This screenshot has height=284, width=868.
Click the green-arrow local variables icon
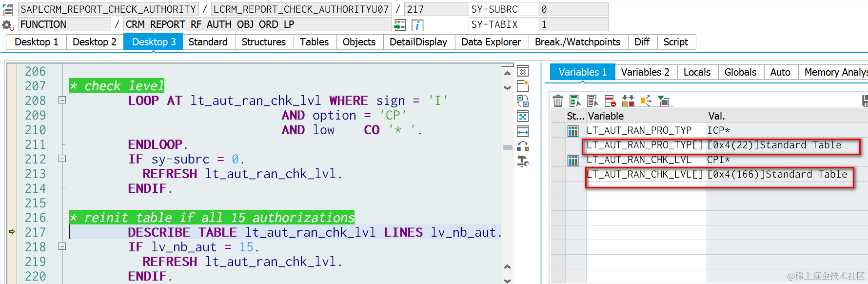click(x=663, y=101)
